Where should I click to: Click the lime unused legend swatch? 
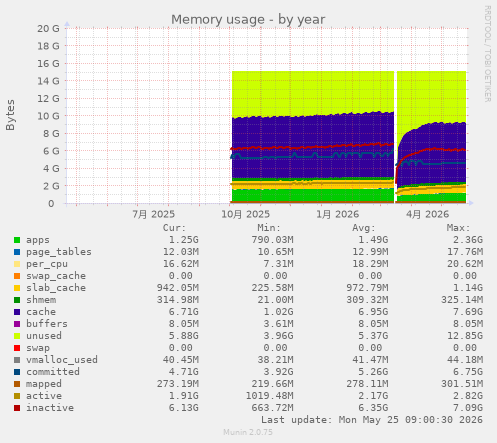[x=17, y=336]
